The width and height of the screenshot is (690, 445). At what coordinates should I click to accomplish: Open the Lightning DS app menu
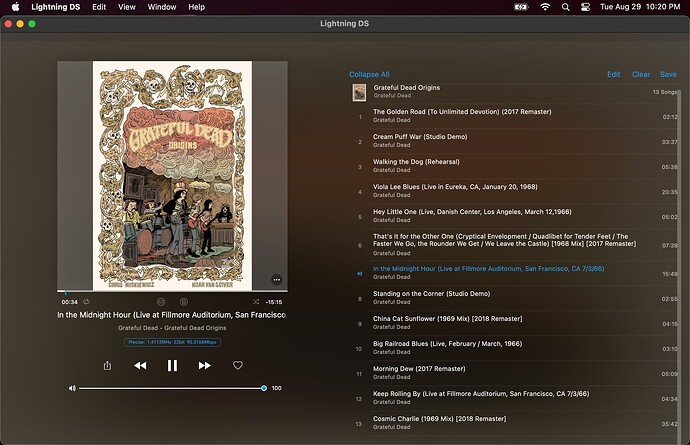(55, 7)
